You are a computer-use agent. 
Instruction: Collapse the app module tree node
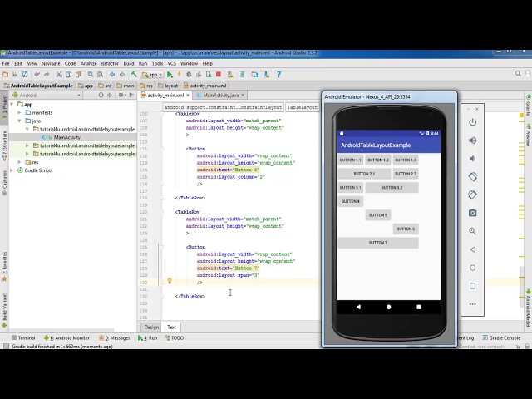12,104
